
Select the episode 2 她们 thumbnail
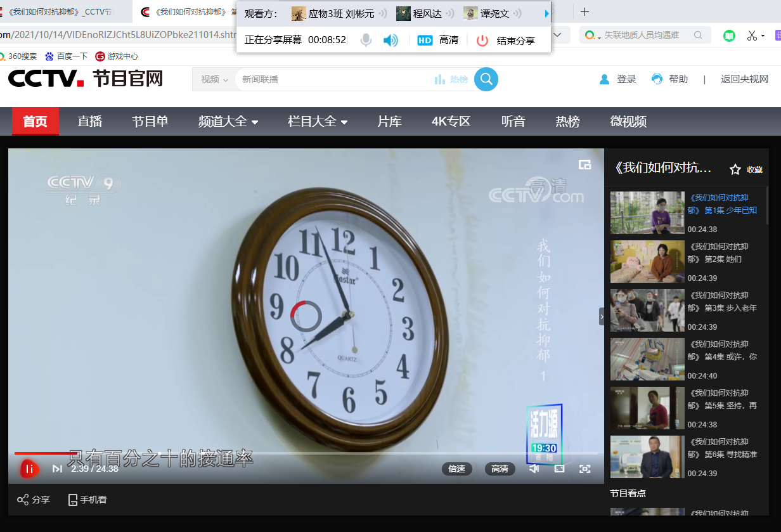[x=647, y=261]
